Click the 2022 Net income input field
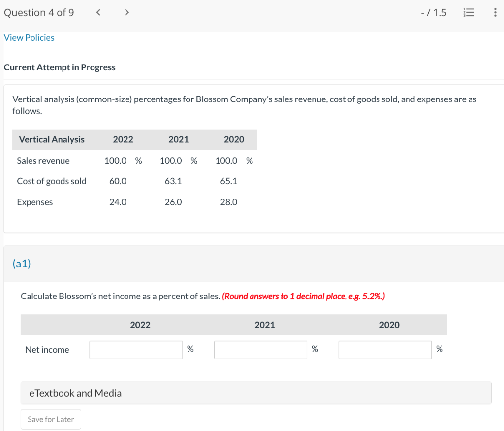Screen dimensions: 504x431 click(136, 350)
